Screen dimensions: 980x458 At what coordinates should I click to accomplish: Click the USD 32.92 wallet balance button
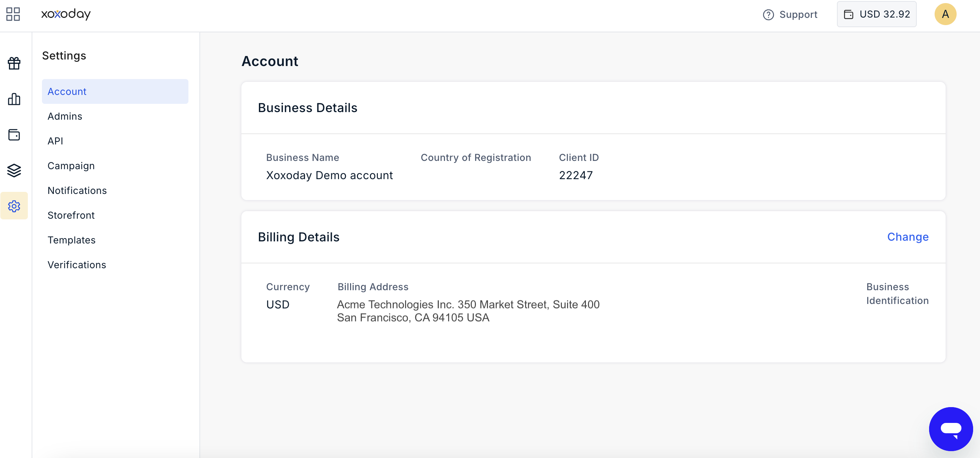[x=876, y=14]
